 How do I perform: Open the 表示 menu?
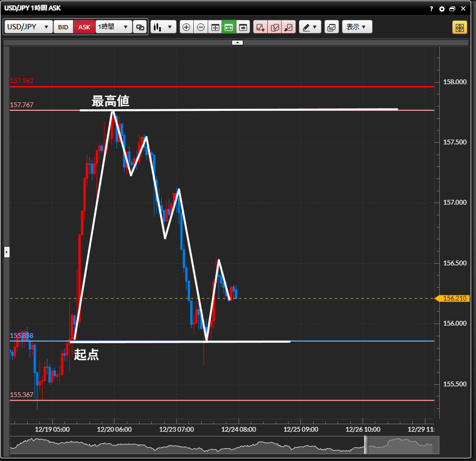point(356,27)
